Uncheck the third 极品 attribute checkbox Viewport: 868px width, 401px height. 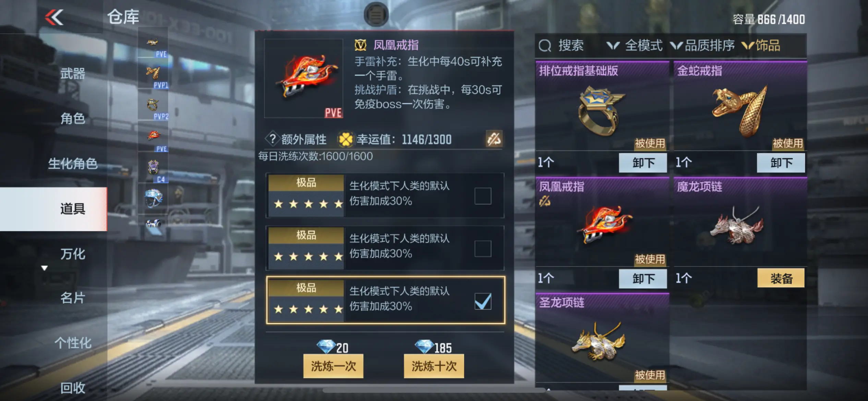click(x=483, y=301)
